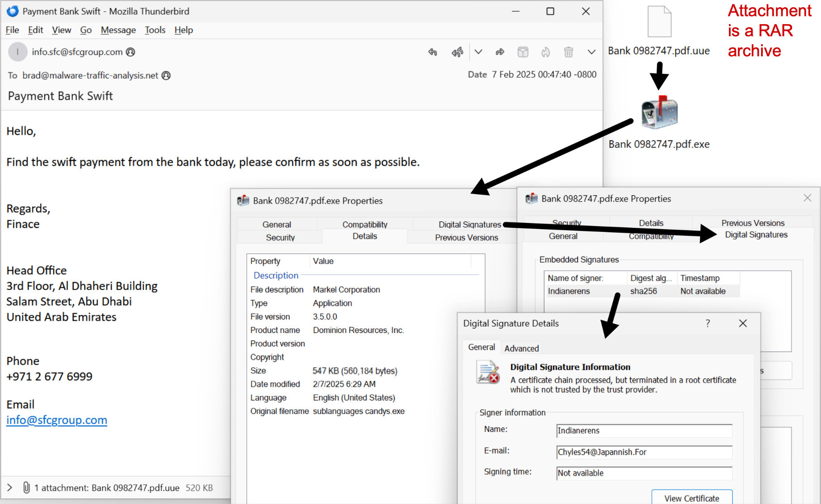Mark message as junk with flame icon
Screen dimensions: 821x504
(x=545, y=52)
